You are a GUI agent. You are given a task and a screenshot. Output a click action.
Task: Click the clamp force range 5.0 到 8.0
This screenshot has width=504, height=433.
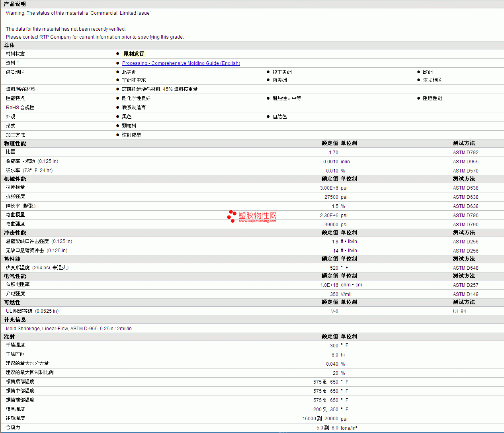pyautogui.click(x=327, y=428)
